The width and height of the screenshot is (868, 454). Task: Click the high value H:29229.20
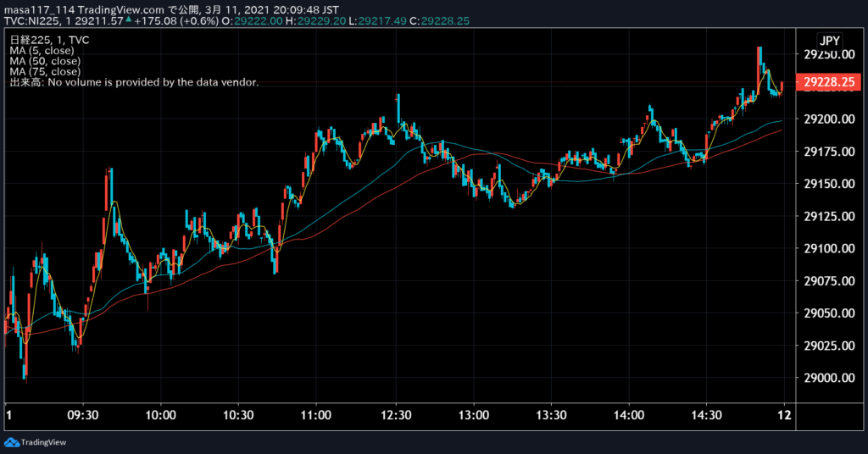(315, 21)
